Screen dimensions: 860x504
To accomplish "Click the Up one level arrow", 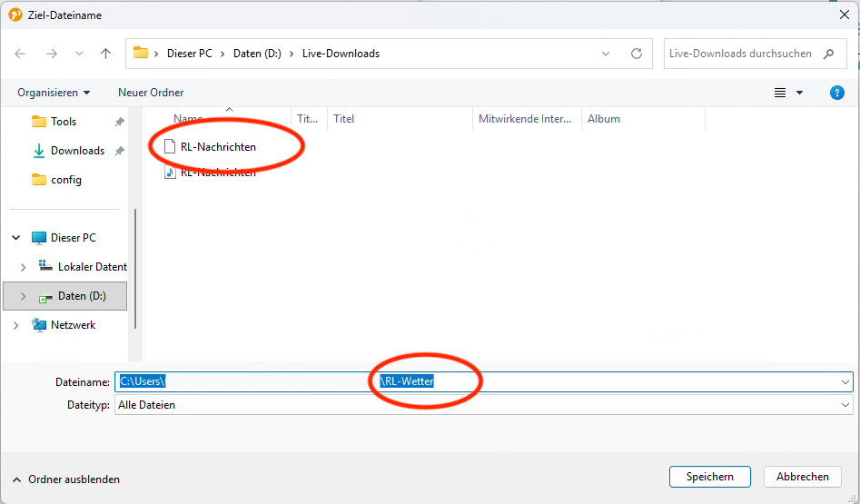I will point(105,54).
